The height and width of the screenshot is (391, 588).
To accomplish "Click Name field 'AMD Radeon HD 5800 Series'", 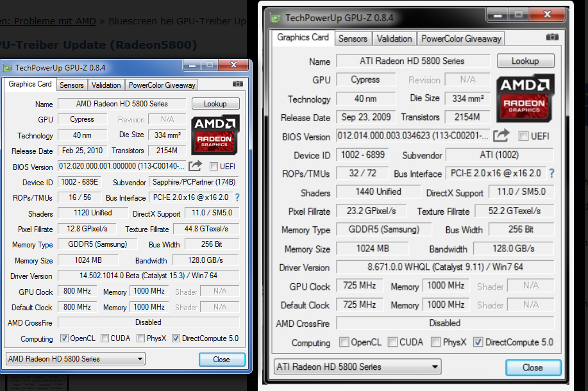I will click(x=122, y=104).
